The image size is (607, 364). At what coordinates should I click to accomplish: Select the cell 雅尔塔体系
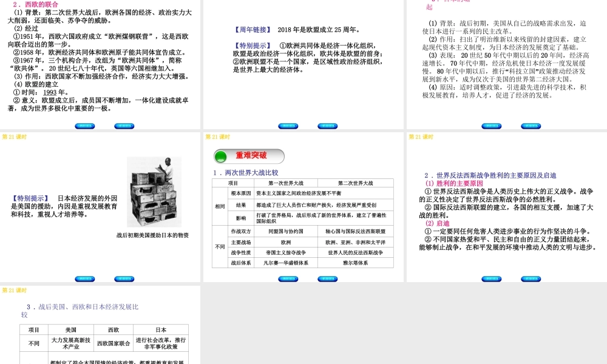pos(355,263)
